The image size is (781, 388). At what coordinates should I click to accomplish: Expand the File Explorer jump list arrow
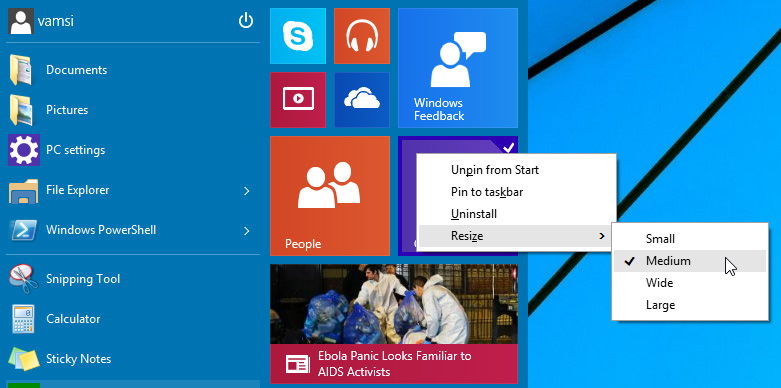coord(247,191)
